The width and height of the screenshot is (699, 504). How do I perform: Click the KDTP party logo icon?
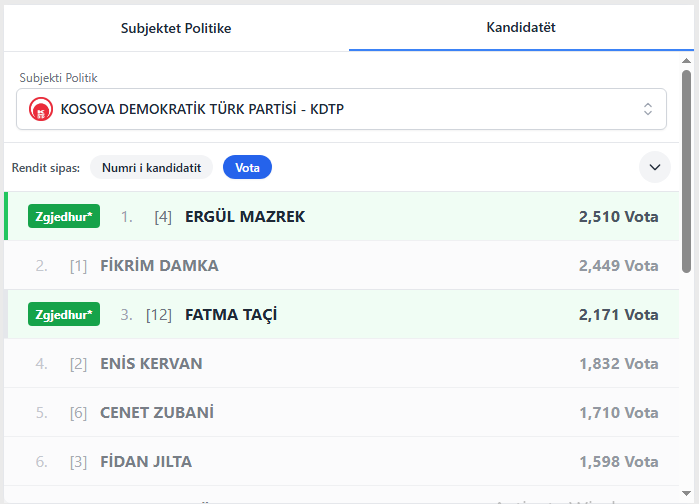40,109
